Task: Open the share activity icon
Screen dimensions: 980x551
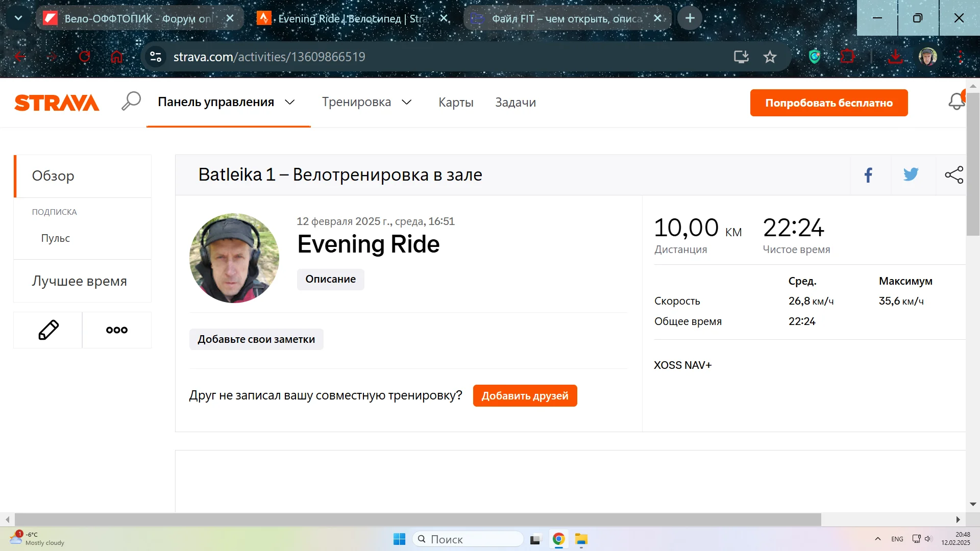Action: (953, 175)
